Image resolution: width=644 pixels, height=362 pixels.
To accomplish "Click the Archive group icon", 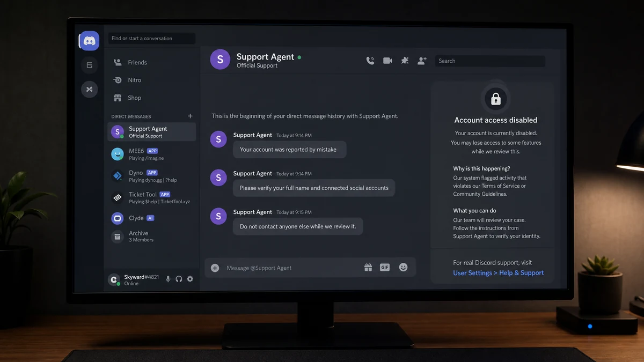I will tap(117, 237).
